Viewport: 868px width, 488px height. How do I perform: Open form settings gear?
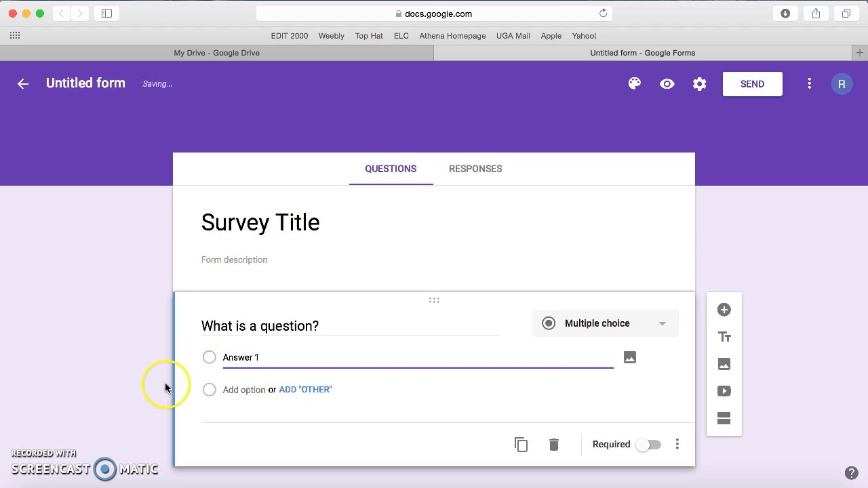point(700,84)
